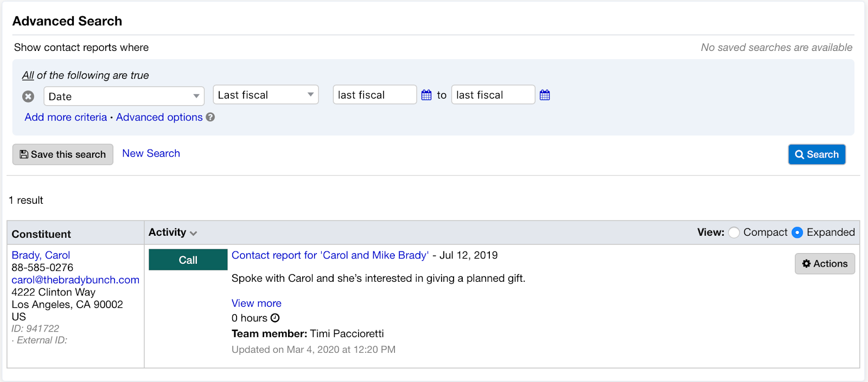Click the clock icon beside 0 hours
868x382 pixels.
pyautogui.click(x=275, y=318)
